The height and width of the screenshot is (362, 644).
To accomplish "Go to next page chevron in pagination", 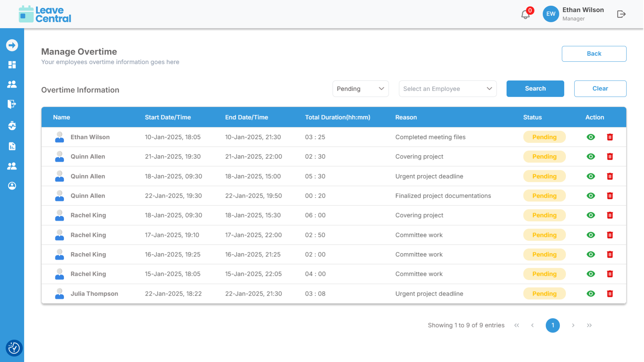I will (573, 325).
